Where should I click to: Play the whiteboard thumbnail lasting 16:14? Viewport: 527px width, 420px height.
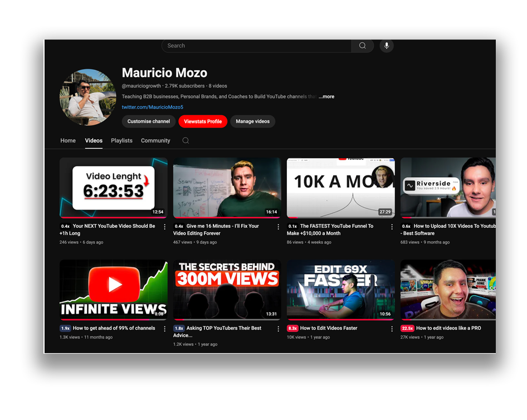227,188
